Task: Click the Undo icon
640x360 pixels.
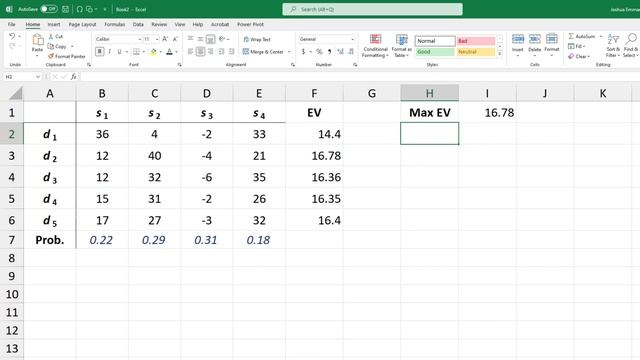Action: (12, 36)
